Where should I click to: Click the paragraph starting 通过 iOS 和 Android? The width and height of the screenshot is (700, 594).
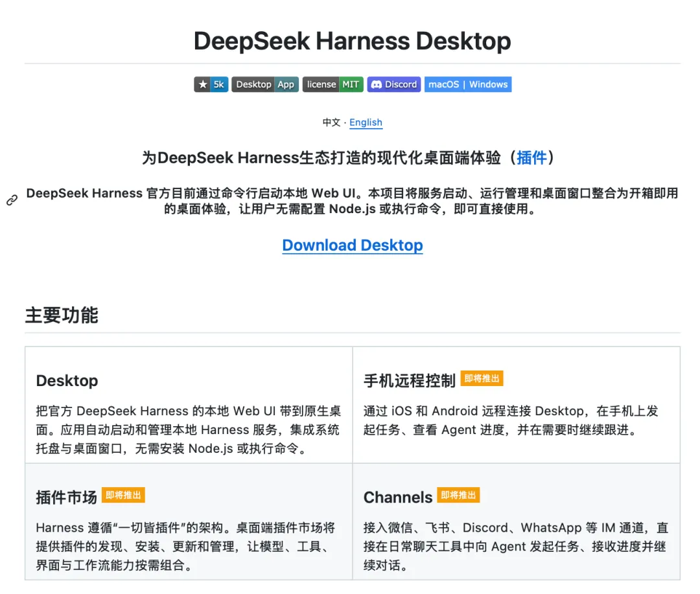[511, 420]
